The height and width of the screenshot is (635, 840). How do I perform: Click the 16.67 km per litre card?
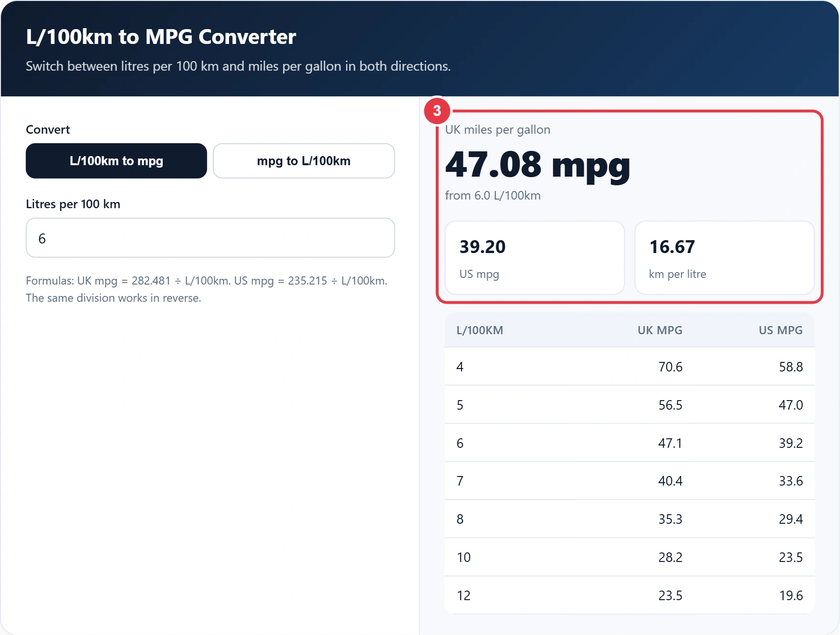pos(724,258)
